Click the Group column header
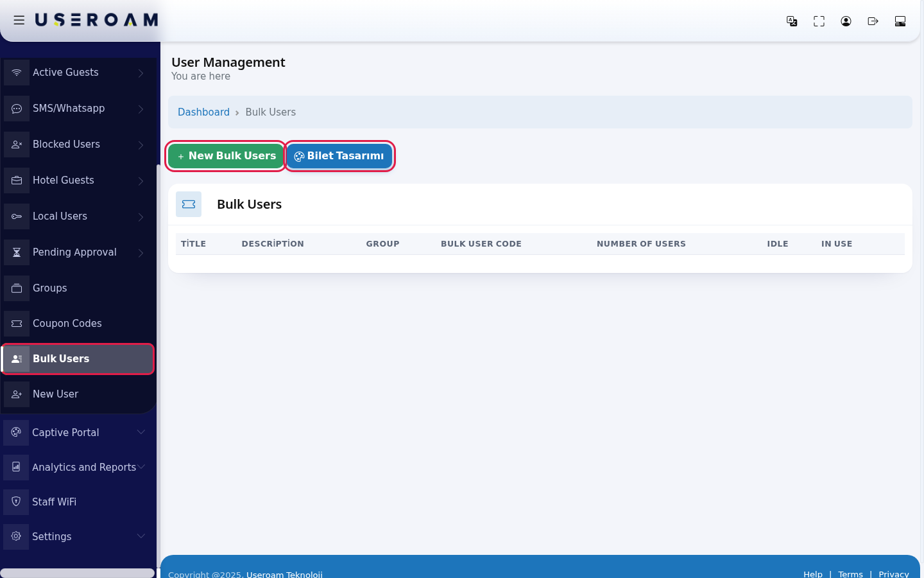The width and height of the screenshot is (924, 578). click(382, 244)
